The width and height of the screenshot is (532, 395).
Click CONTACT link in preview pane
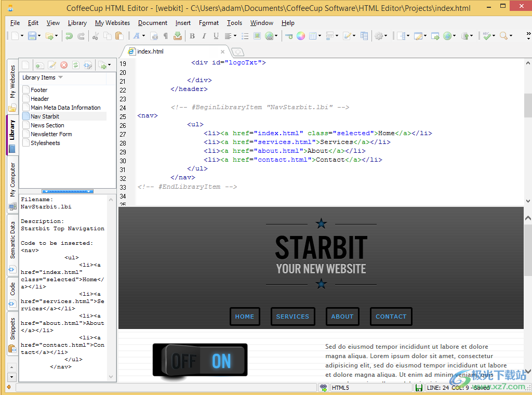[x=391, y=317]
